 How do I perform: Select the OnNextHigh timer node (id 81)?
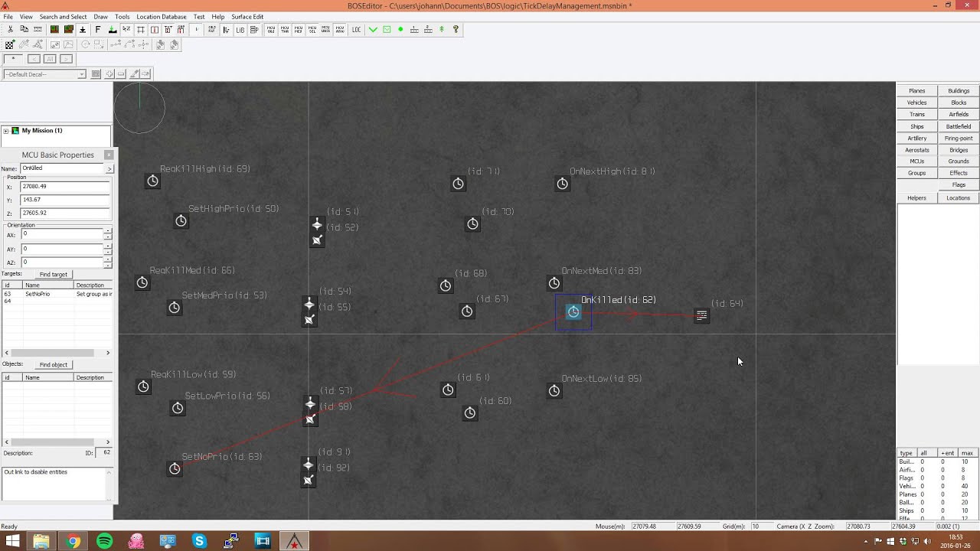tap(563, 184)
